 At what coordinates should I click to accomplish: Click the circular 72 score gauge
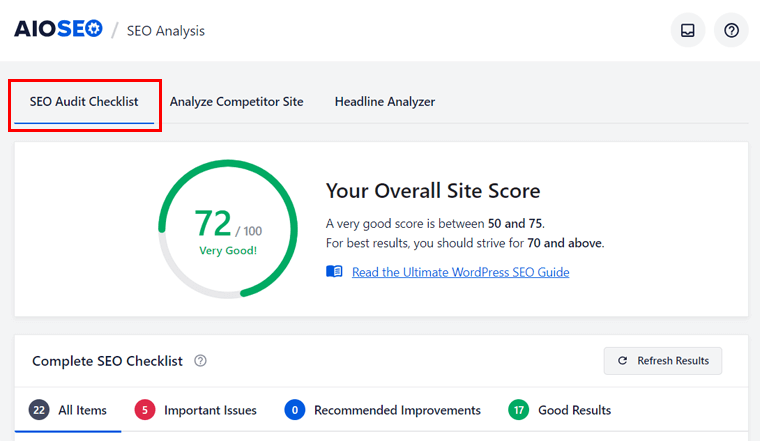pyautogui.click(x=228, y=231)
